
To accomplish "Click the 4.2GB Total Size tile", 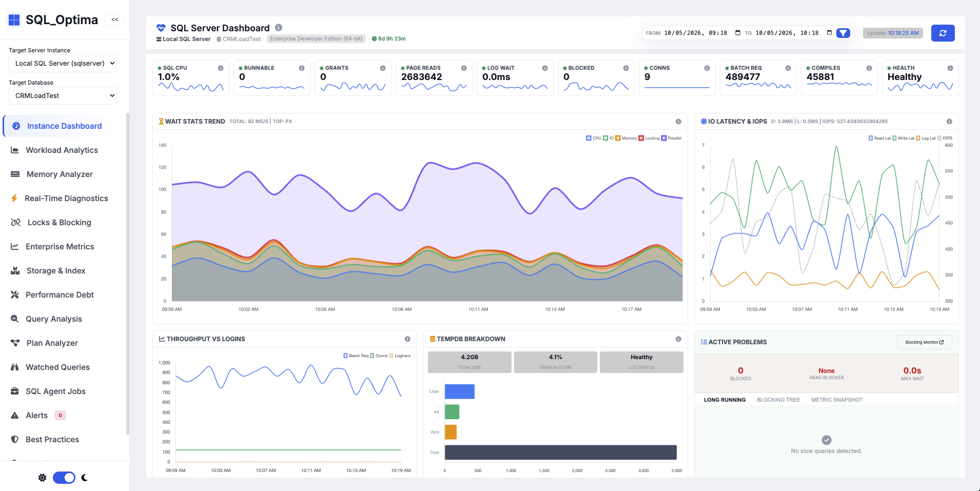I will 469,362.
